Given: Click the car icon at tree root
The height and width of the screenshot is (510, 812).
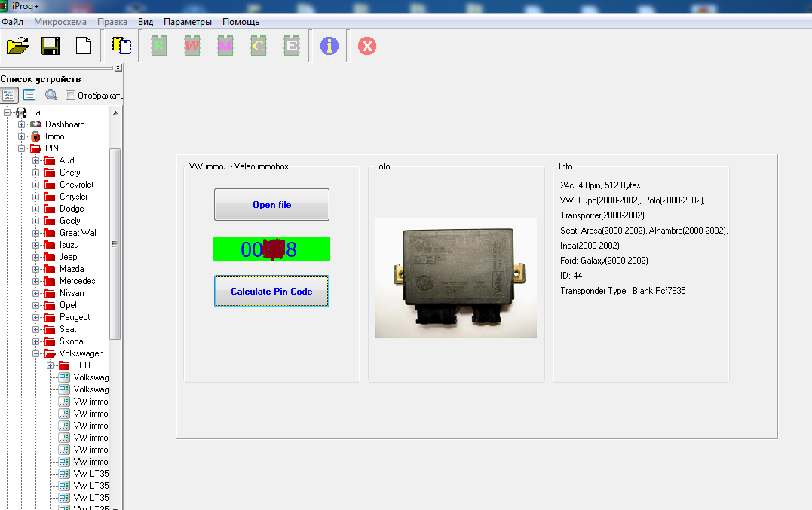Looking at the screenshot, I should pos(21,112).
